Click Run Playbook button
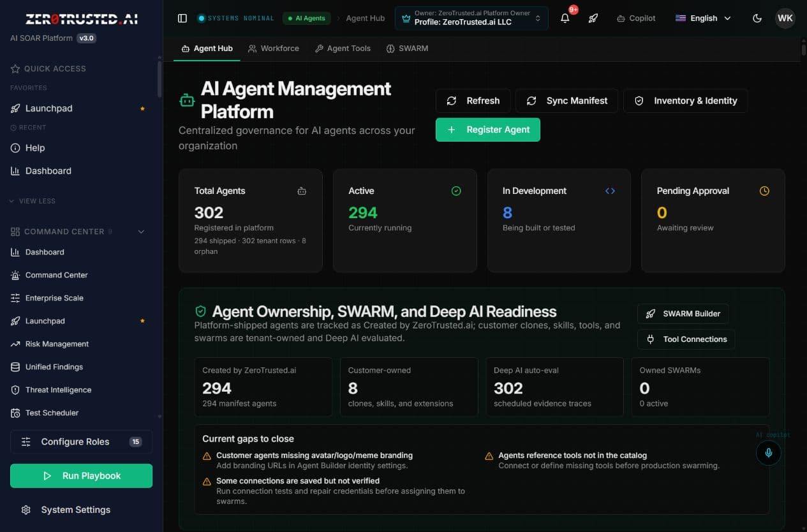The width and height of the screenshot is (807, 532). pyautogui.click(x=81, y=476)
